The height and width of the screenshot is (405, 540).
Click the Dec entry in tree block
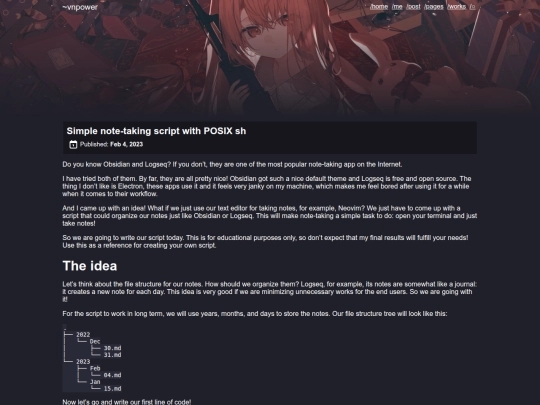click(95, 341)
